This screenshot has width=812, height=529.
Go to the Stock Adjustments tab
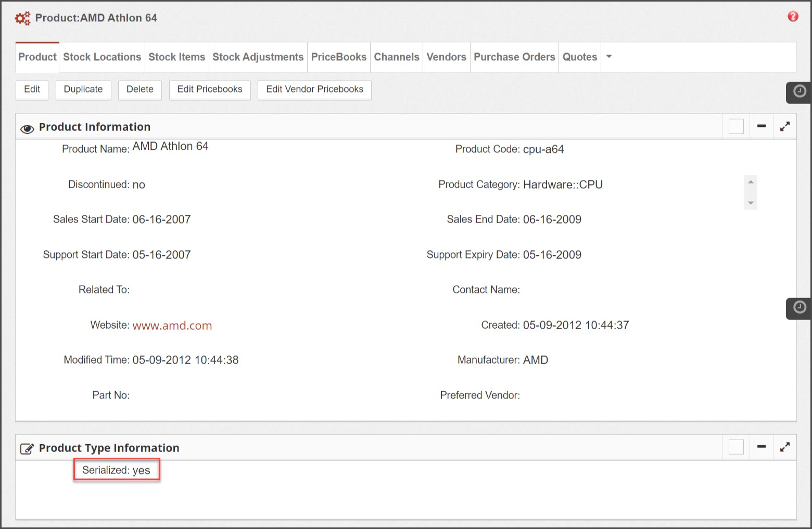click(258, 57)
